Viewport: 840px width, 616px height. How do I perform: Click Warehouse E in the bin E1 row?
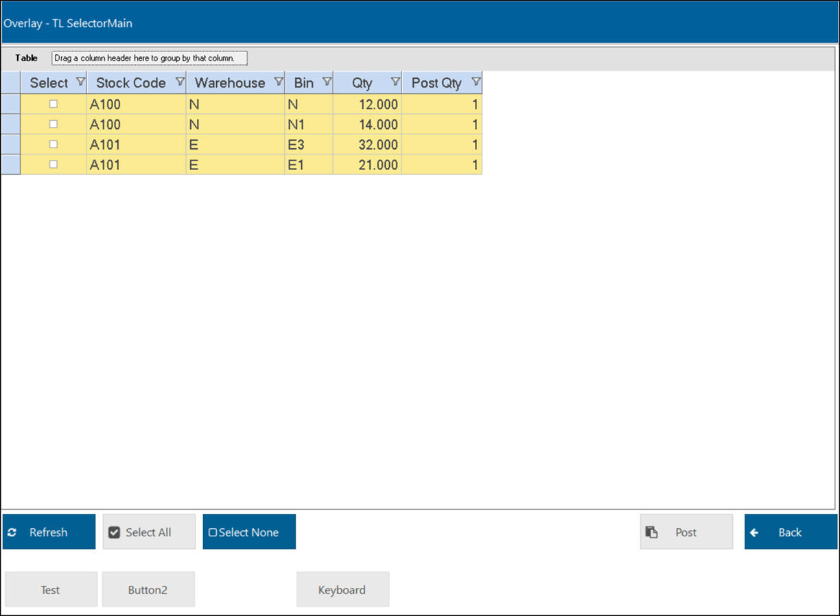(x=235, y=165)
